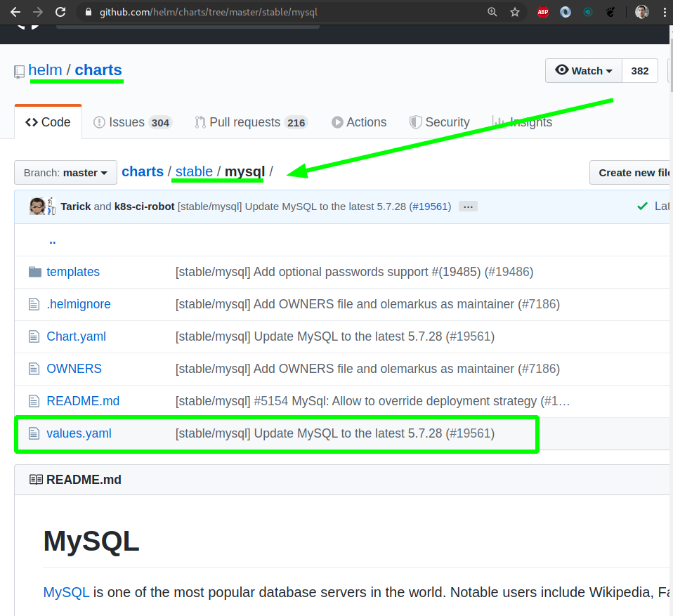Click the green check build status icon
673x616 pixels.
(x=642, y=207)
